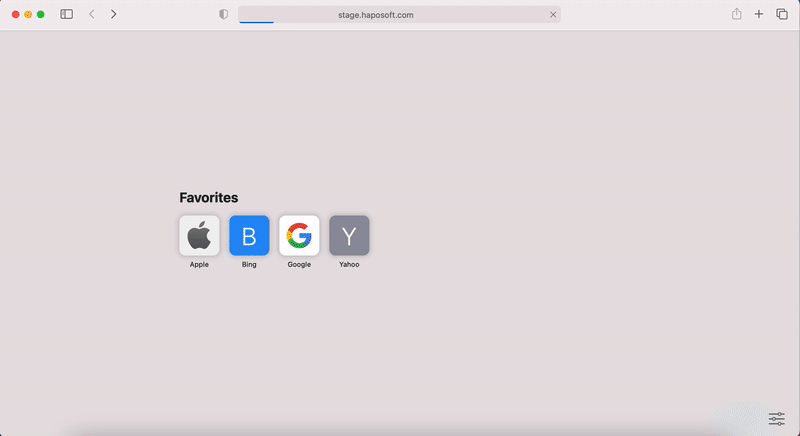Viewport: 800px width, 436px height.
Task: Open the Share icon
Action: (x=736, y=14)
